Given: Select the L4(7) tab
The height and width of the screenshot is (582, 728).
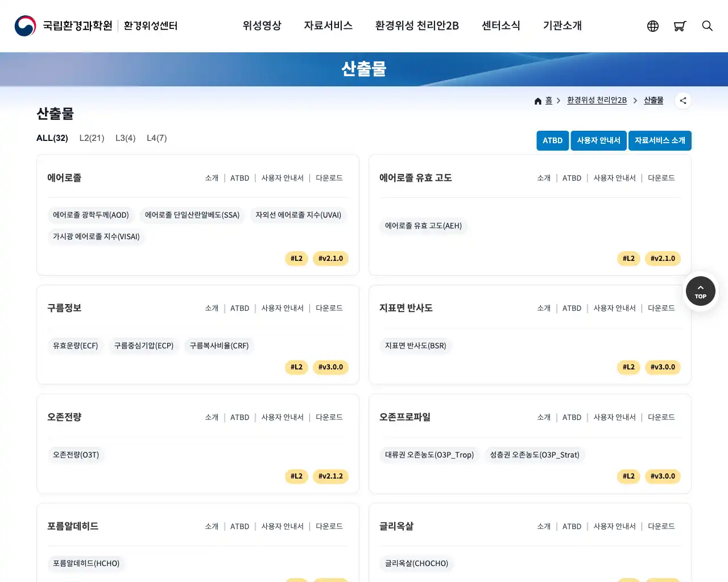Looking at the screenshot, I should (x=156, y=138).
